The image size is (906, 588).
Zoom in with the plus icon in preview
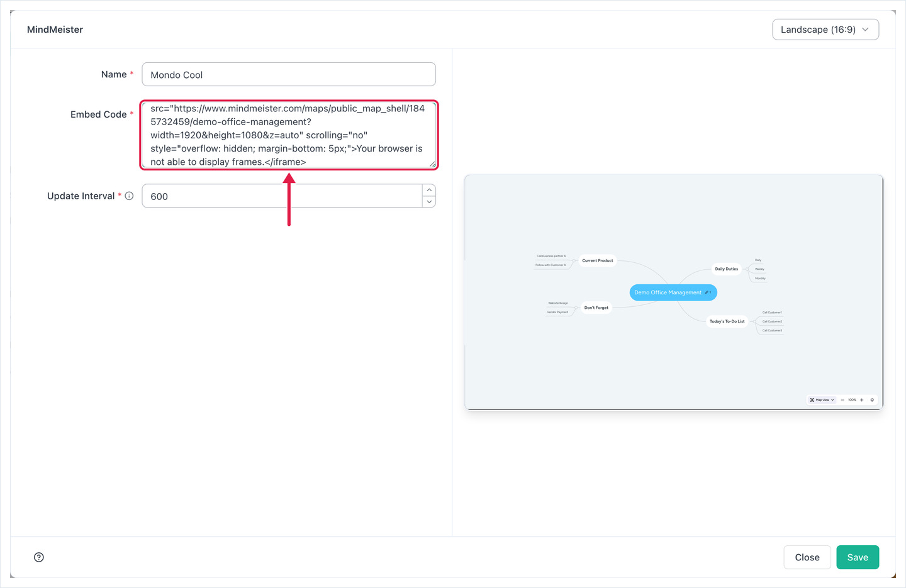(862, 400)
